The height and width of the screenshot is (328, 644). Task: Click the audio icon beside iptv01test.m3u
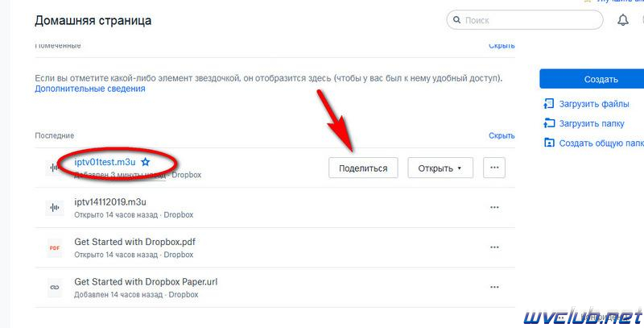(54, 168)
